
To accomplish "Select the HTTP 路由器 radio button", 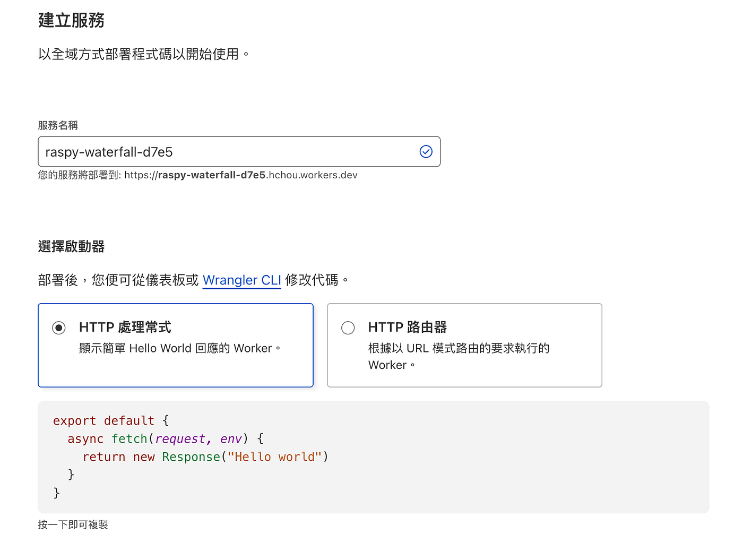I will coord(348,328).
